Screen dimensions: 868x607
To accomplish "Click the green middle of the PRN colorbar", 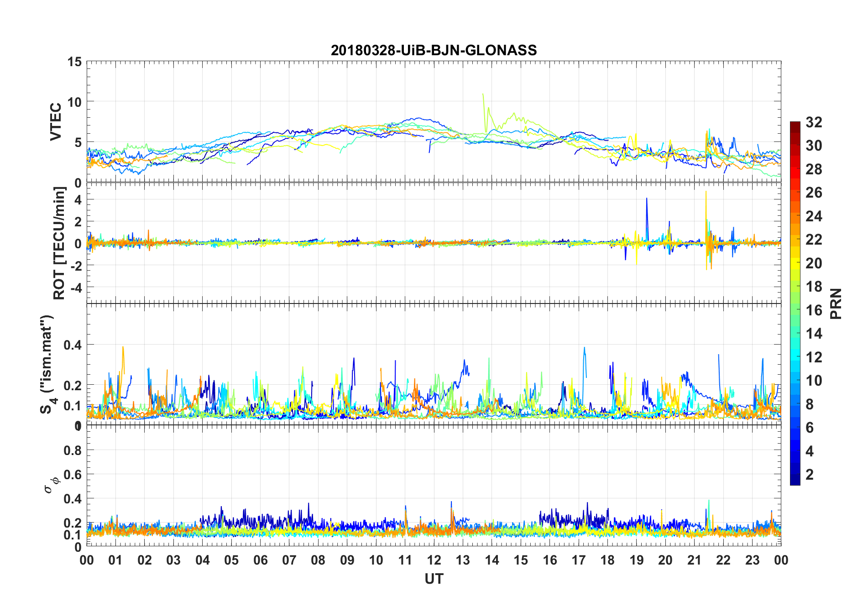I will coord(795,303).
